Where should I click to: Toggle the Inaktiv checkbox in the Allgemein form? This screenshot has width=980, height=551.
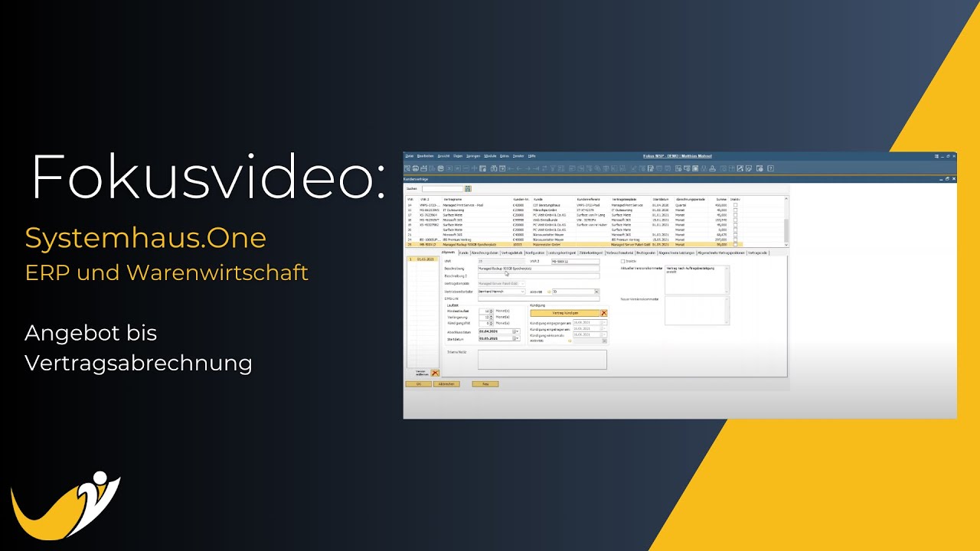point(623,261)
